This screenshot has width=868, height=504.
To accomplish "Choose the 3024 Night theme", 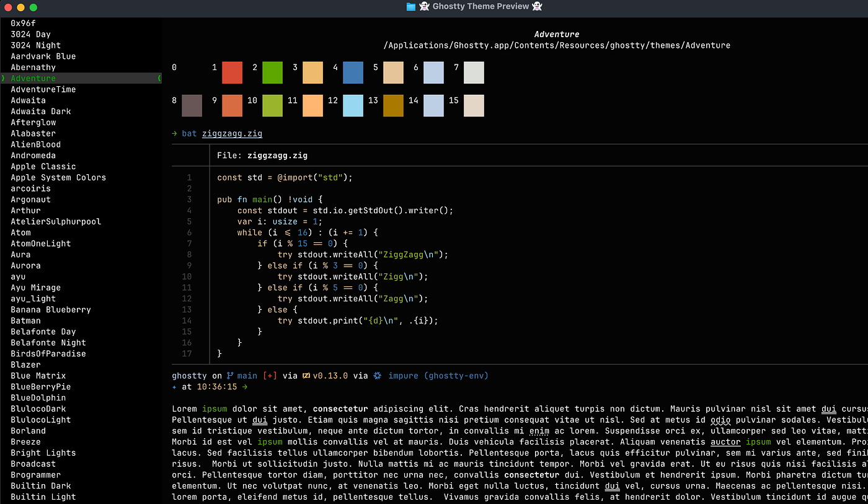I will point(35,45).
